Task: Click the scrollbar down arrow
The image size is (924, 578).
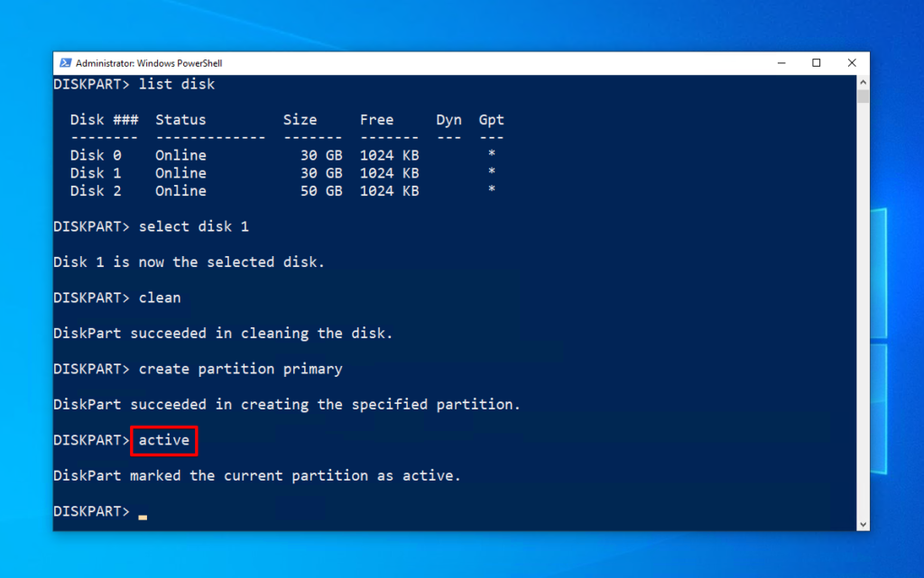Action: coord(864,524)
